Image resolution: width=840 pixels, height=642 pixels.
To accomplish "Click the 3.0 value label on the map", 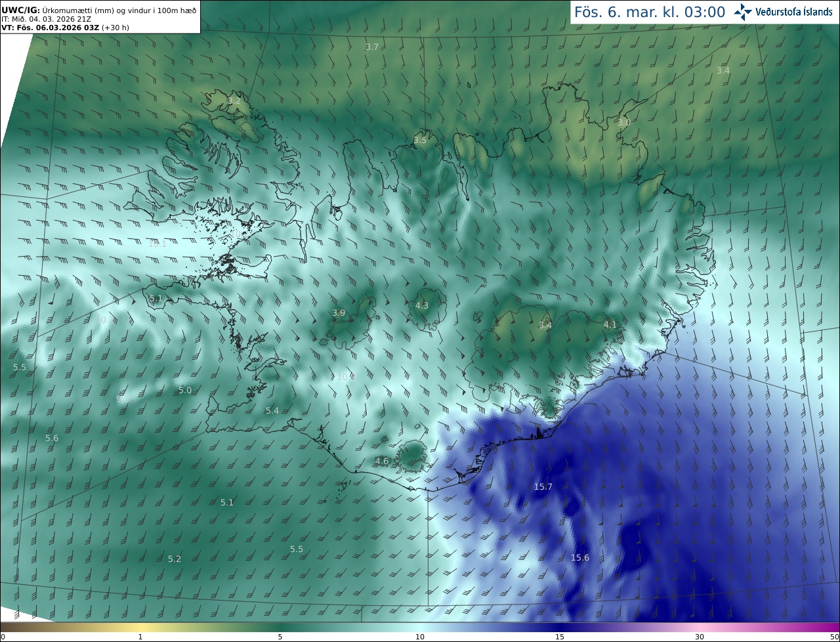I will 624,122.
